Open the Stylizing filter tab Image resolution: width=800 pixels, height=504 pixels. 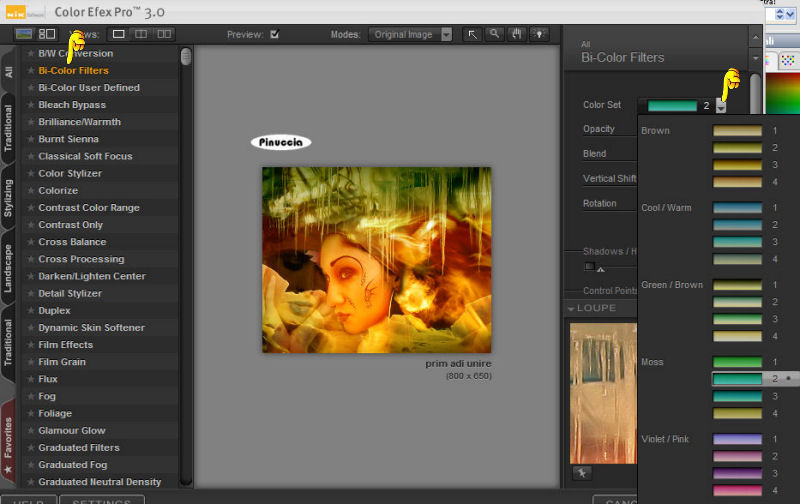pyautogui.click(x=9, y=196)
